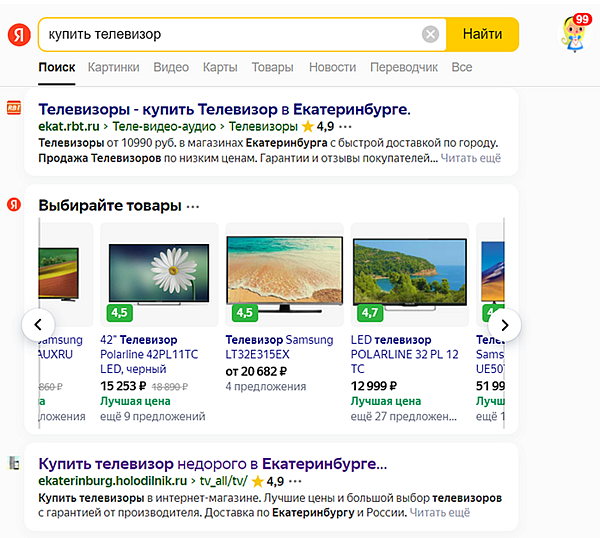600x538 pixels.
Task: Switch to the Товары tab
Action: pos(272,67)
